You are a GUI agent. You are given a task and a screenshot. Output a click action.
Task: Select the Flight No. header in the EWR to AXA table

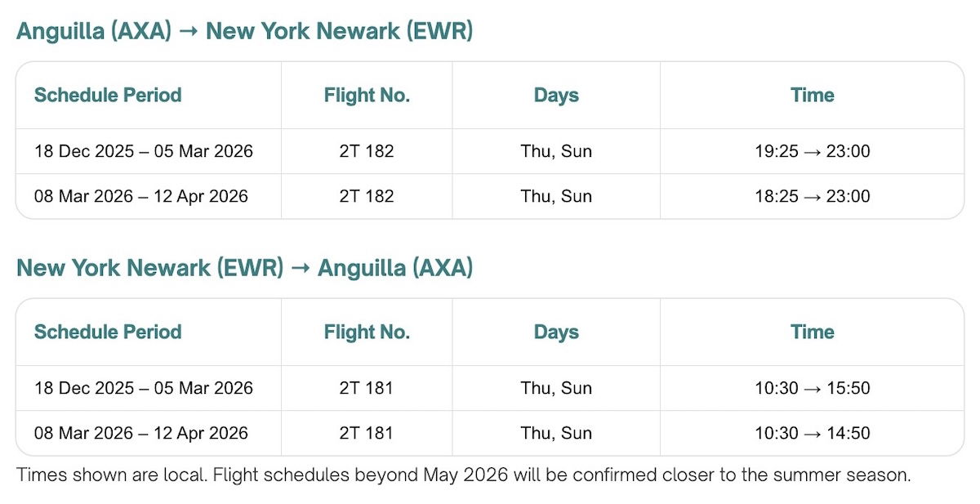click(367, 332)
